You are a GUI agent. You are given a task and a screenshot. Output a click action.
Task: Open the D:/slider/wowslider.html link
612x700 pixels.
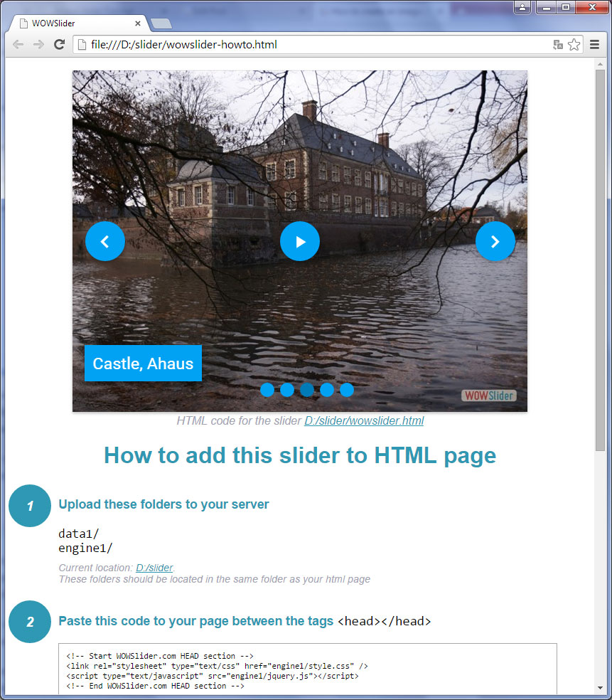pyautogui.click(x=364, y=420)
